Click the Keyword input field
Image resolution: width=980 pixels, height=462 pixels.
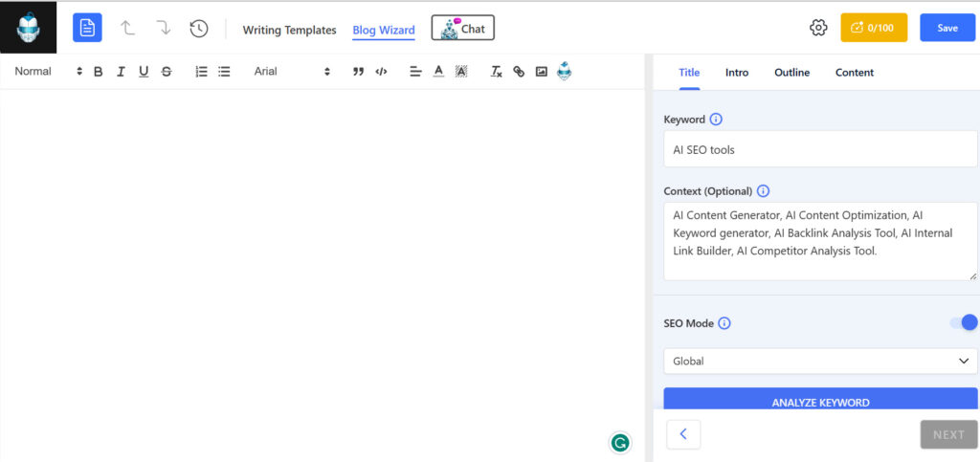[820, 149]
